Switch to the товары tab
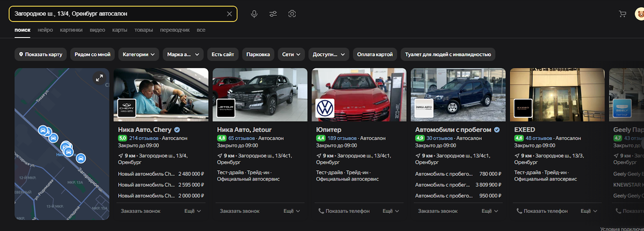Screen dimensions: 644x231 point(143,30)
